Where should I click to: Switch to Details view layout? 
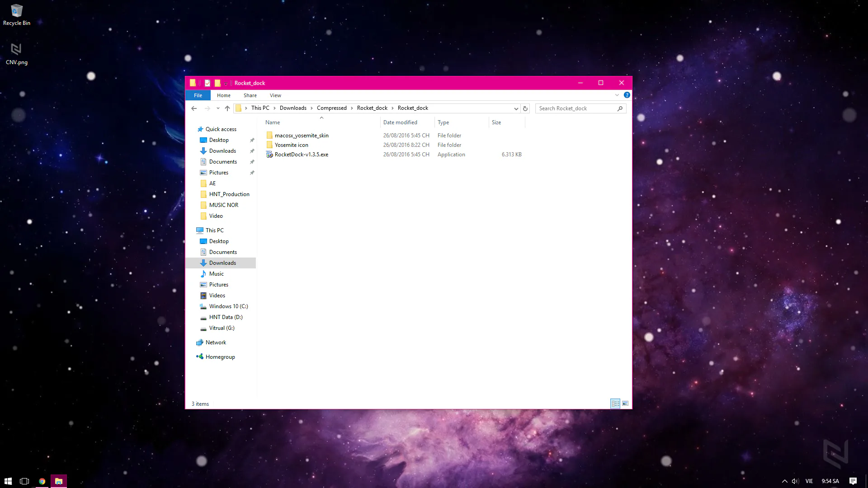[615, 404]
